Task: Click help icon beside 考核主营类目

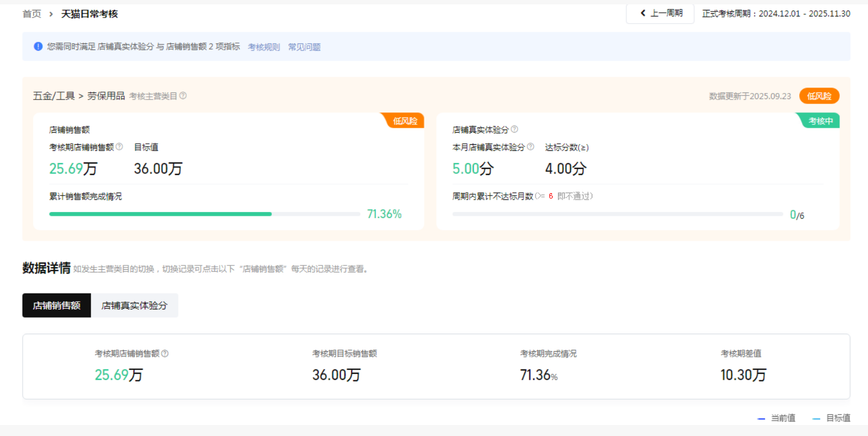Action: point(183,96)
